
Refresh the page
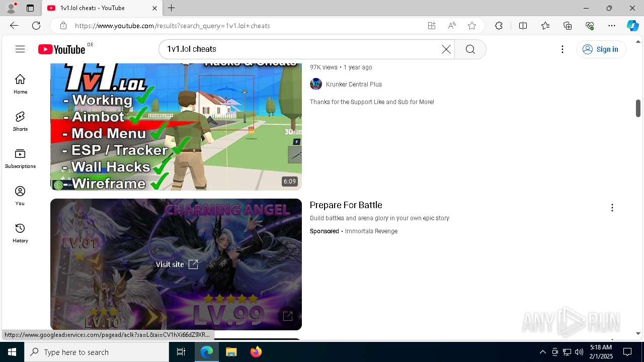pyautogui.click(x=36, y=26)
